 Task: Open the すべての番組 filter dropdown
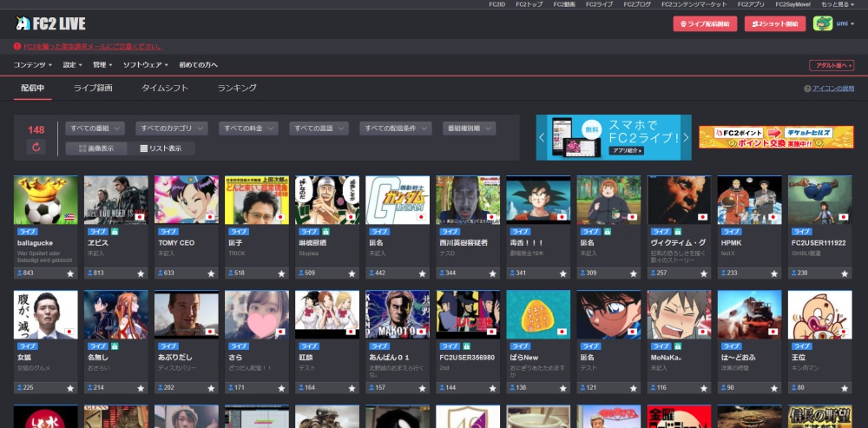pos(95,128)
